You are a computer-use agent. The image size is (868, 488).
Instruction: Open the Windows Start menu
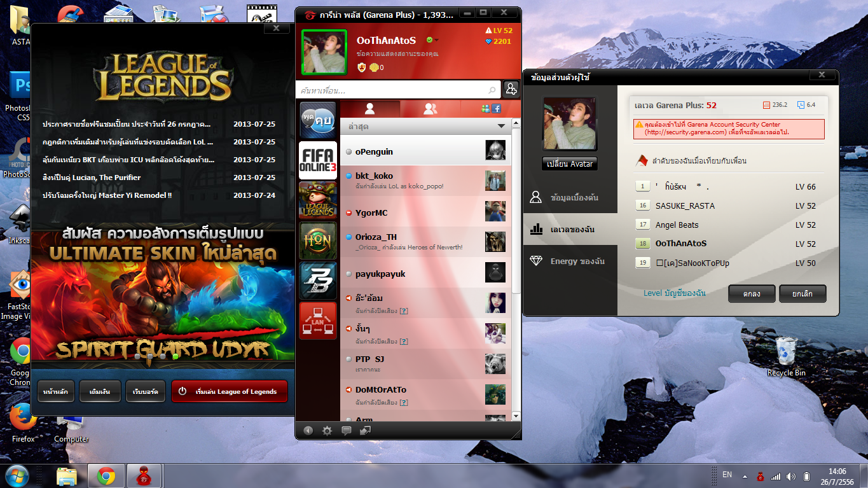coord(17,476)
